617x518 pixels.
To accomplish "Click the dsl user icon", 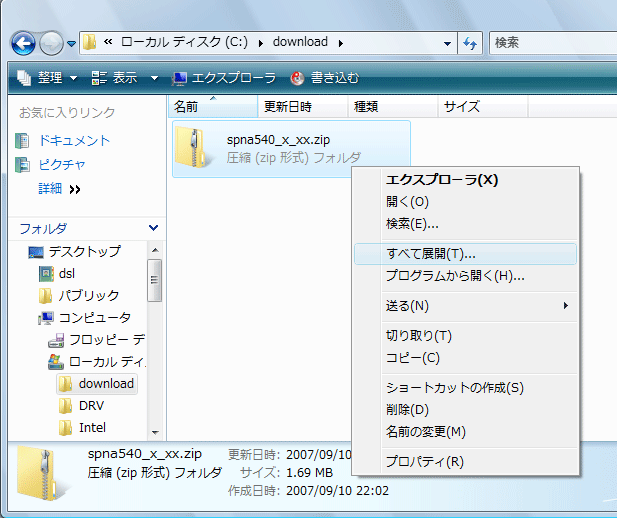I will (46, 274).
